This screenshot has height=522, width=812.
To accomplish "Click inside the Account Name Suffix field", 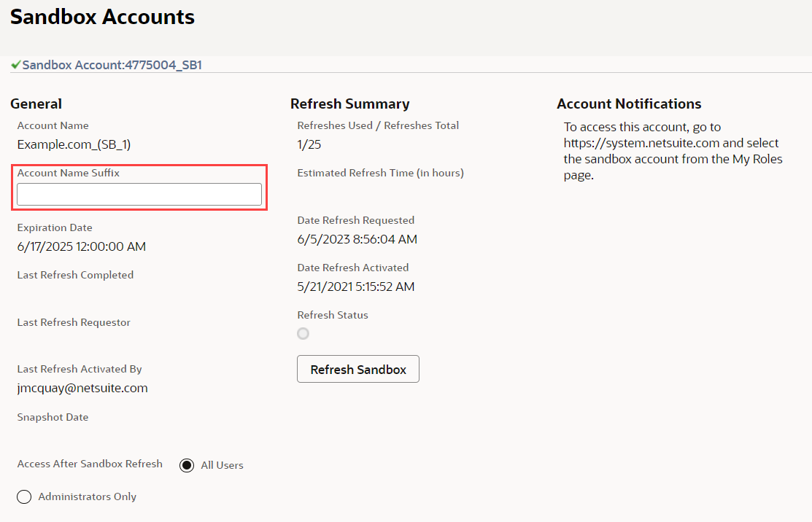I will [x=139, y=195].
